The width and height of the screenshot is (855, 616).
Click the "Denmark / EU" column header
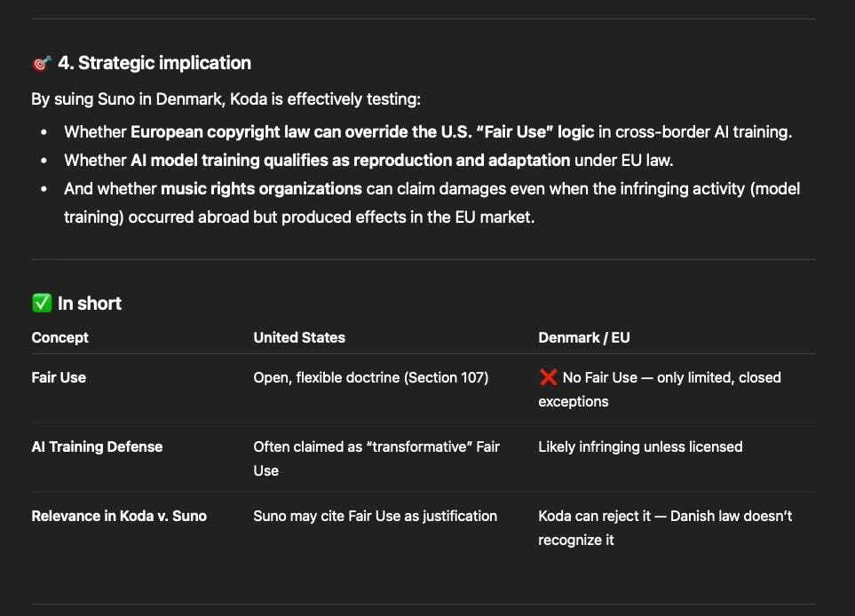(583, 337)
